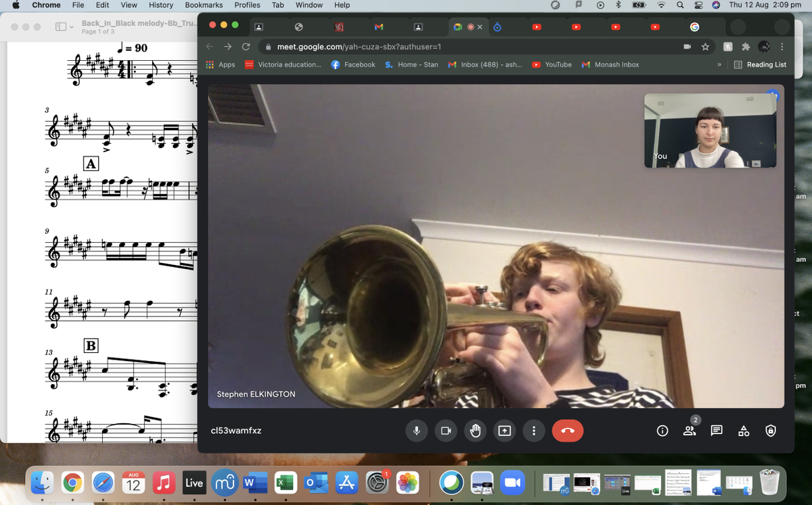Open Zoom from the Dock

(x=513, y=483)
